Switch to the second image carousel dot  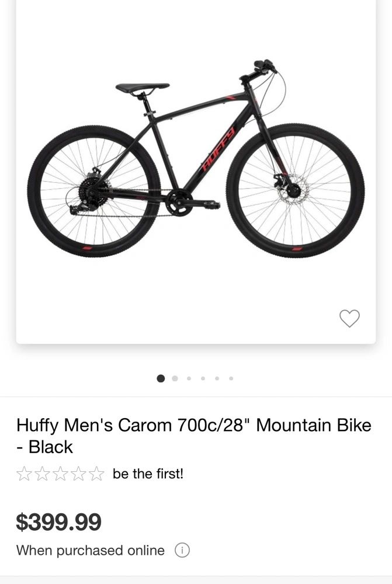pos(175,378)
